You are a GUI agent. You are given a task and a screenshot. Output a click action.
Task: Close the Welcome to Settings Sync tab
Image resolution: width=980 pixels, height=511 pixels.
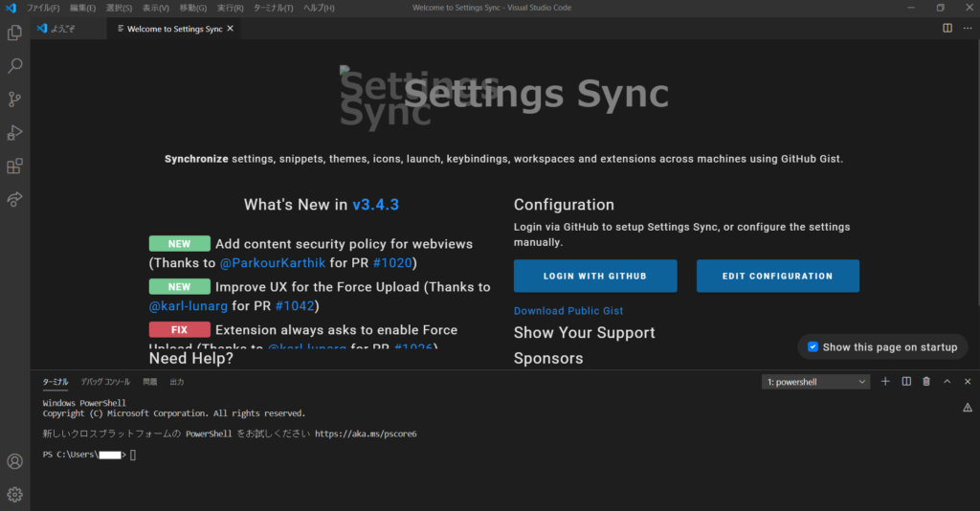point(230,29)
